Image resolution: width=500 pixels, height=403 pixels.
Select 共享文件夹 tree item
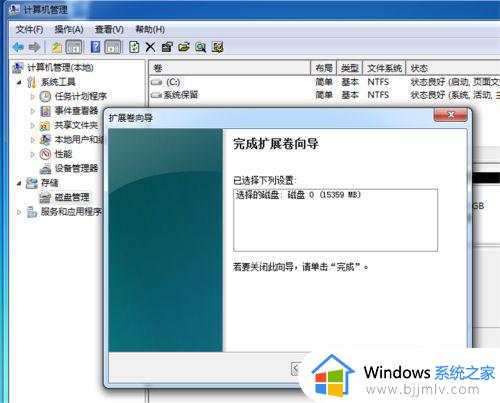point(76,125)
